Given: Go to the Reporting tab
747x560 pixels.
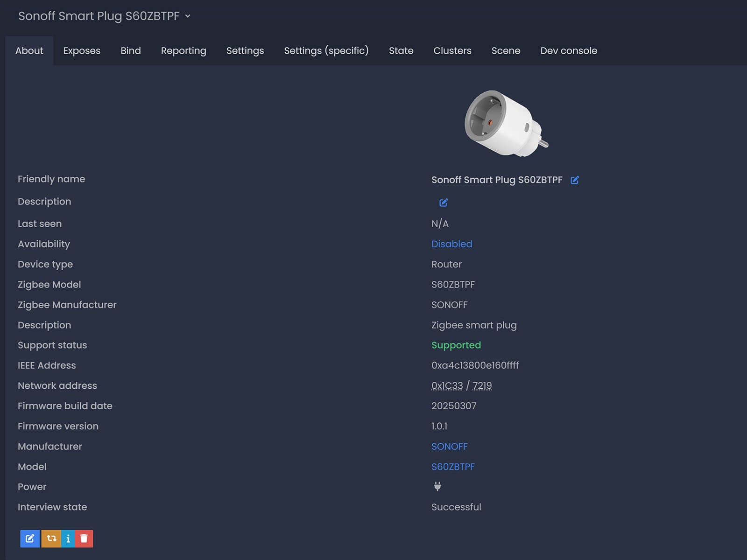Looking at the screenshot, I should (x=183, y=50).
